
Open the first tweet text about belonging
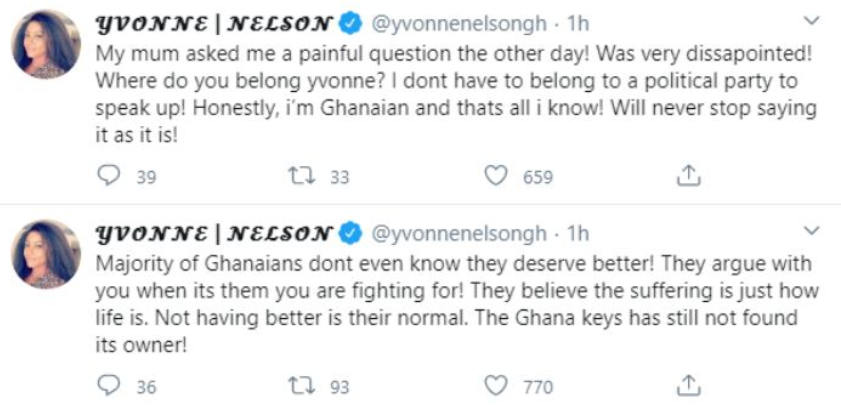point(456,95)
